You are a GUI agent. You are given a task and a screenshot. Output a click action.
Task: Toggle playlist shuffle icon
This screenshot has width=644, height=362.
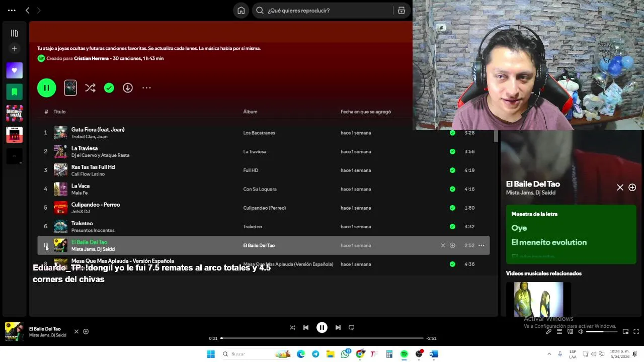tap(90, 88)
